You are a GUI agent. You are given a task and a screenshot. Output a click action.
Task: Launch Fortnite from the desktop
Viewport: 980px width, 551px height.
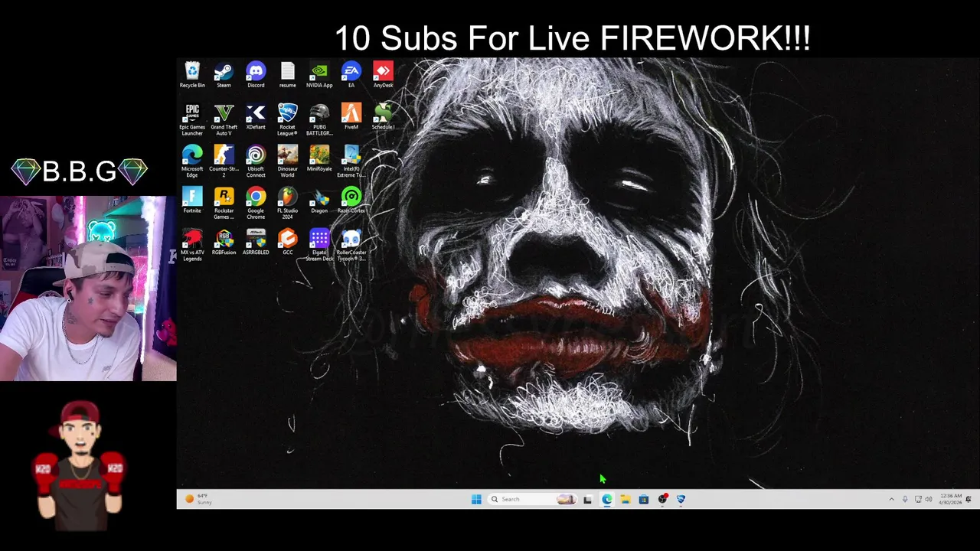click(x=192, y=201)
